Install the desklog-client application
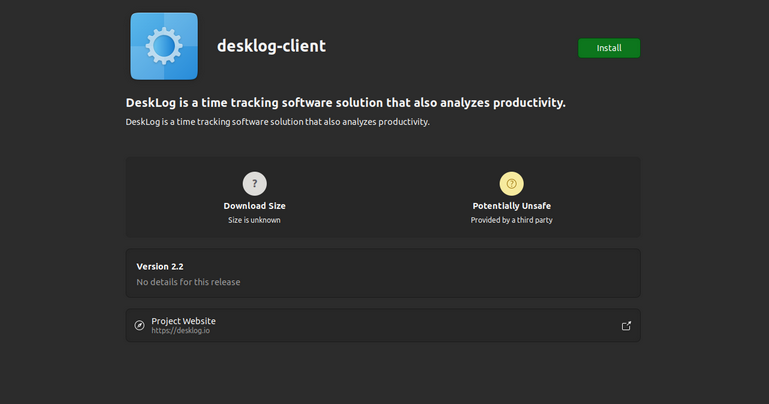This screenshot has width=769, height=404. (x=609, y=48)
